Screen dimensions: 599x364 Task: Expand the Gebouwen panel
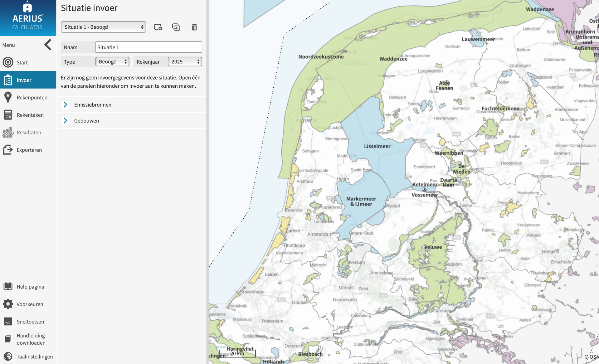(86, 121)
